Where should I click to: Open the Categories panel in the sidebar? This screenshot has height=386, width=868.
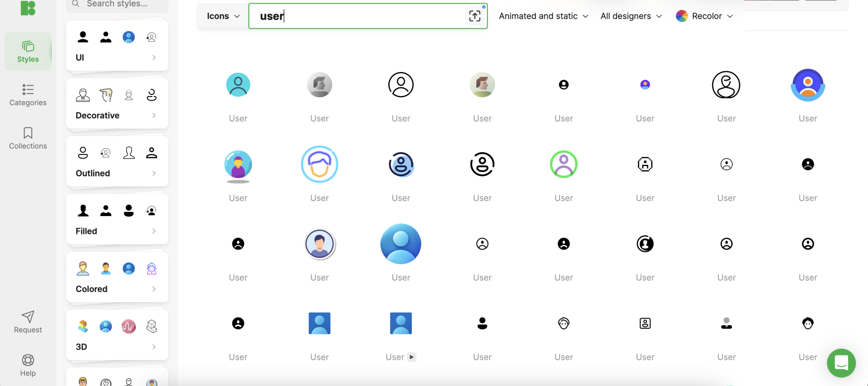28,95
